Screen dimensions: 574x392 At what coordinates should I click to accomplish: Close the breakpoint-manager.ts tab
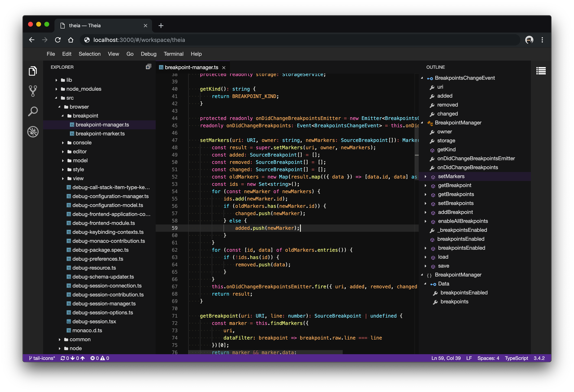(224, 68)
